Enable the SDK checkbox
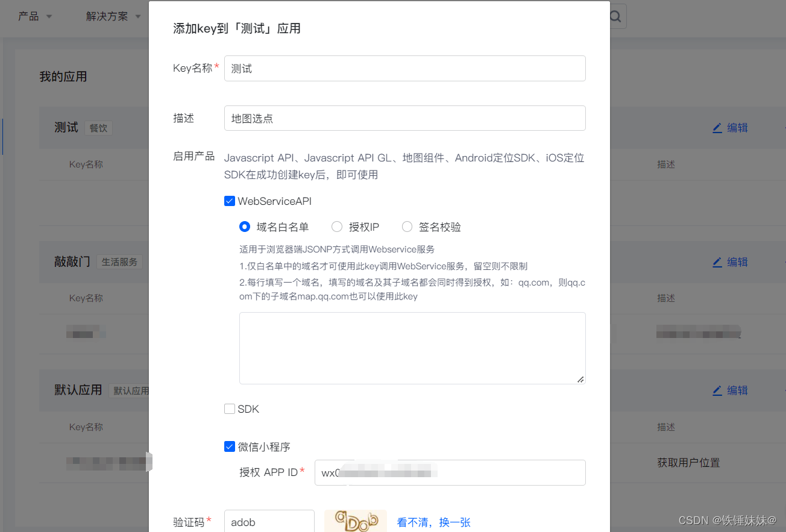Viewport: 786px width, 532px height. [229, 409]
